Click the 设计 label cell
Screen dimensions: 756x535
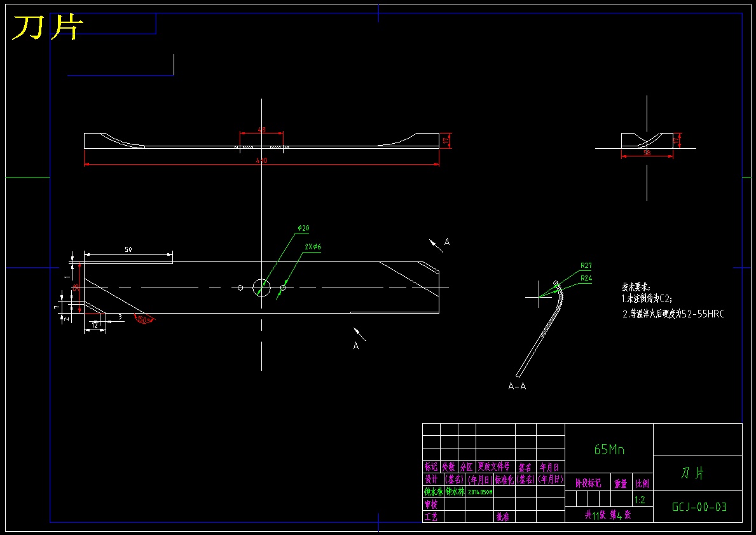pyautogui.click(x=431, y=480)
